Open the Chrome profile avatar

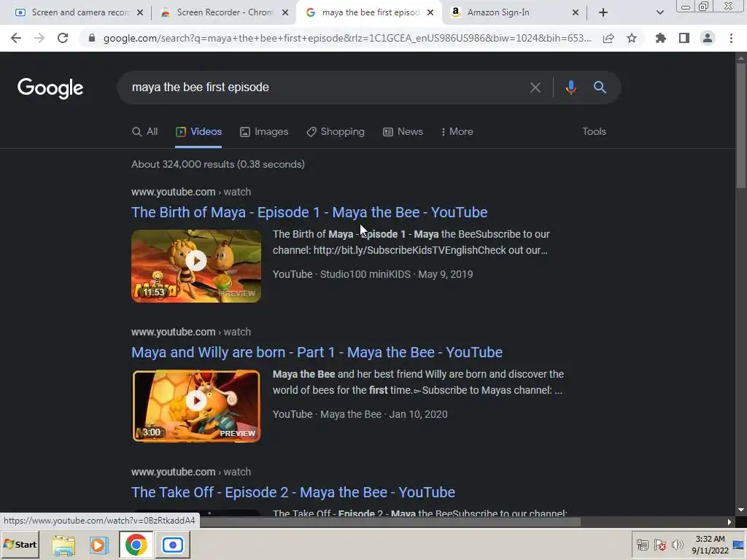click(x=708, y=38)
